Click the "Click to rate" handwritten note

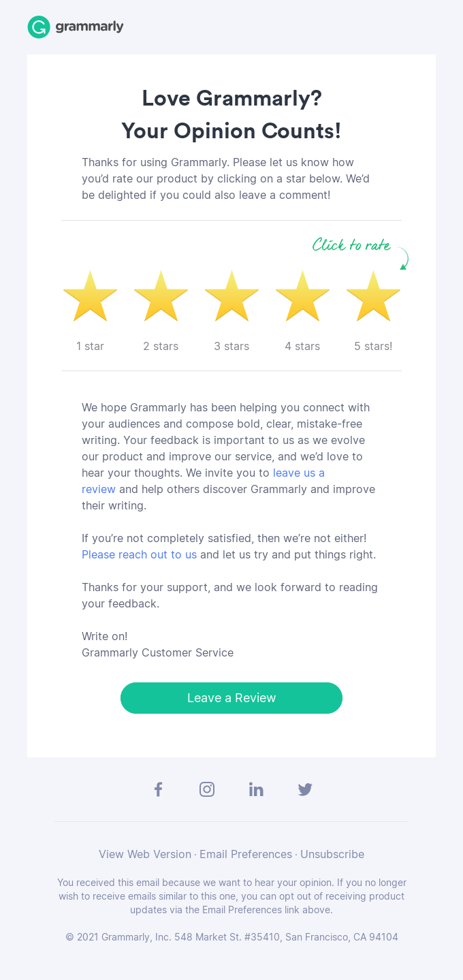pyautogui.click(x=351, y=244)
